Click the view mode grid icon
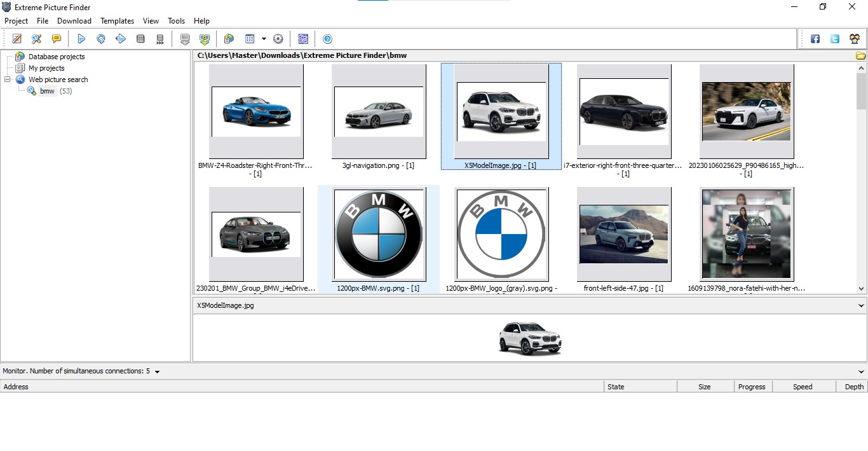The image size is (868, 451). 250,39
